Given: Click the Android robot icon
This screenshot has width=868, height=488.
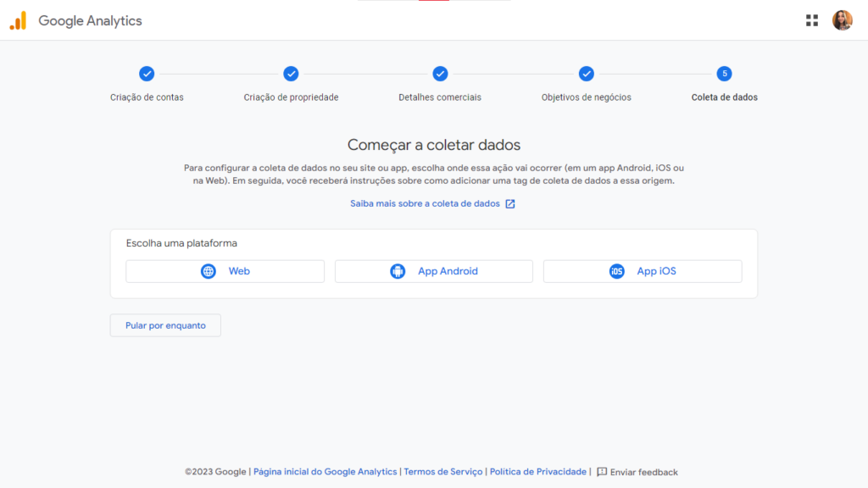Looking at the screenshot, I should point(398,271).
